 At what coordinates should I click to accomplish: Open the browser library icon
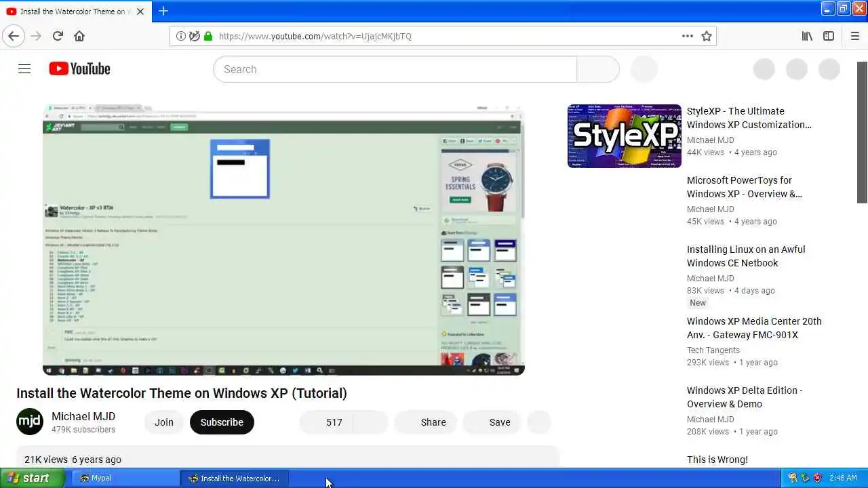pos(807,36)
